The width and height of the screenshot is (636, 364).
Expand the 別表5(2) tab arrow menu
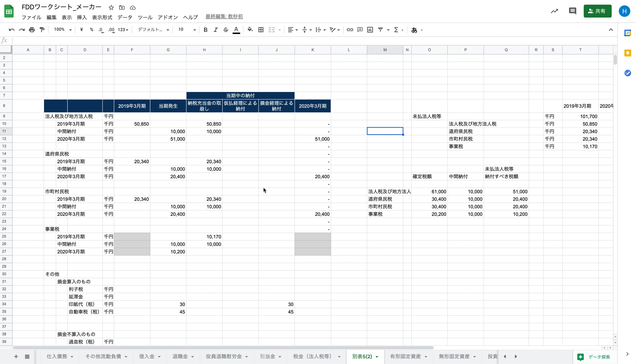pos(377,357)
